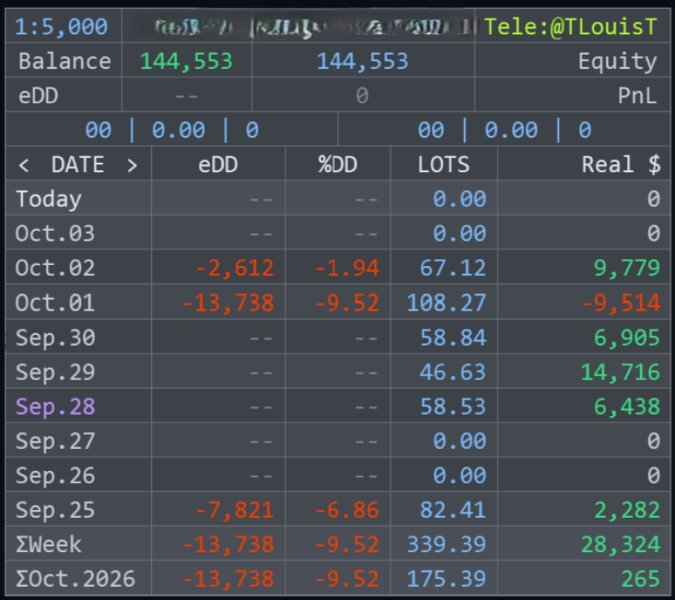Click the Oct.02 eDD value -2,612
This screenshot has width=675, height=600.
click(234, 269)
